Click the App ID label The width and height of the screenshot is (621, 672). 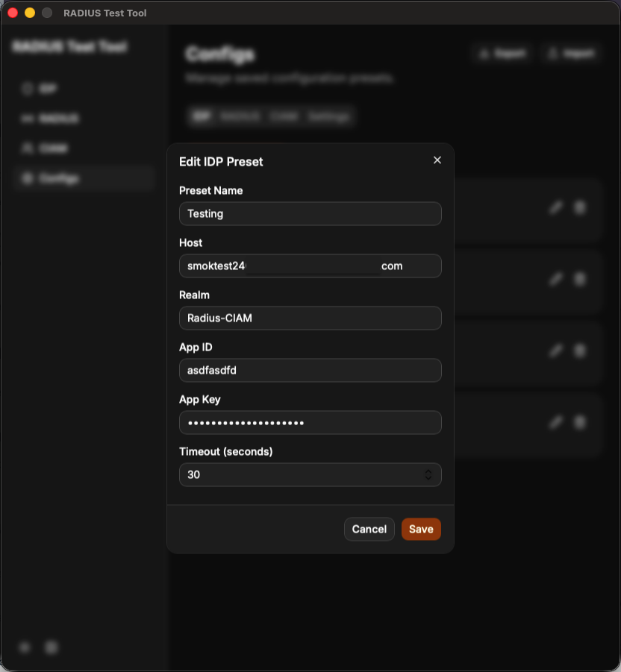coord(196,347)
